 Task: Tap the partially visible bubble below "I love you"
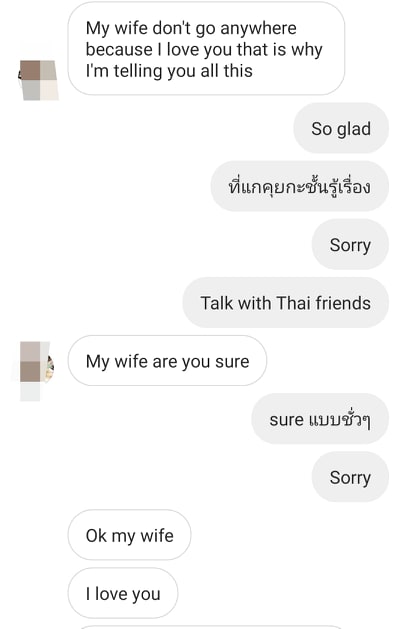(x=211, y=627)
